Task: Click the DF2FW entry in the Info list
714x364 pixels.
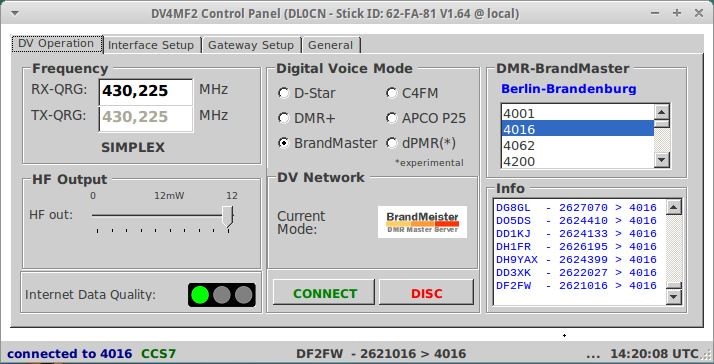Action: [576, 286]
